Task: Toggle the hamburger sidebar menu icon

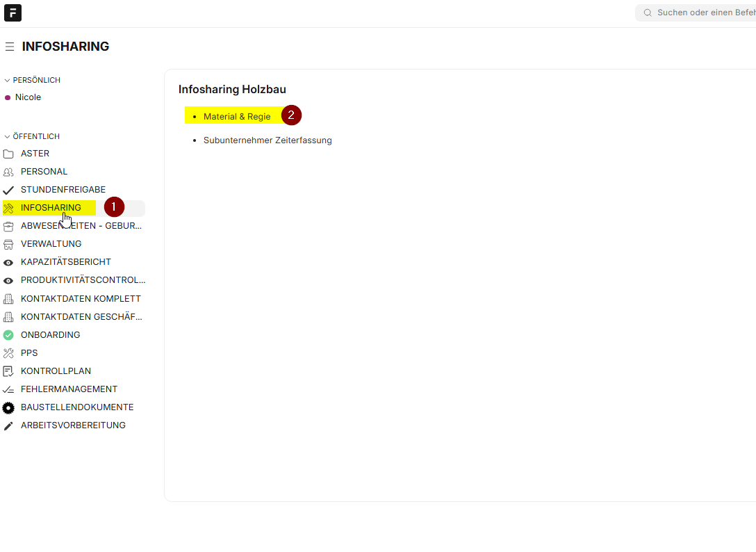Action: [10, 47]
